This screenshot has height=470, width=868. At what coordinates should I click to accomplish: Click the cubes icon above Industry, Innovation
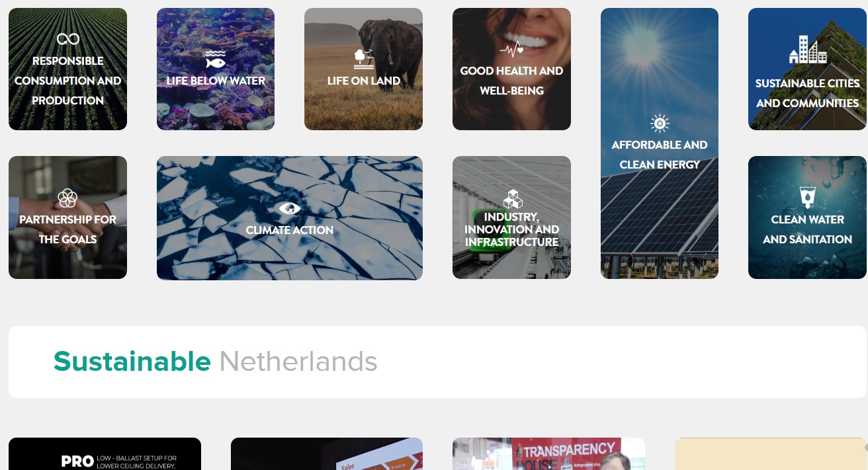tap(513, 199)
